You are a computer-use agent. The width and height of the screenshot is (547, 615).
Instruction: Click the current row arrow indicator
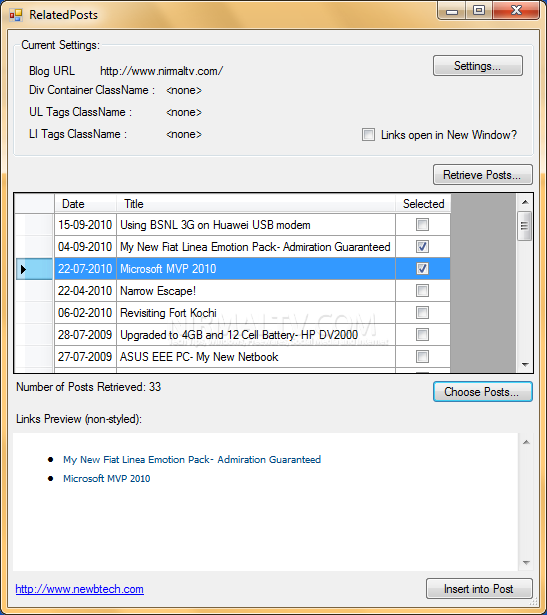[x=24, y=269]
